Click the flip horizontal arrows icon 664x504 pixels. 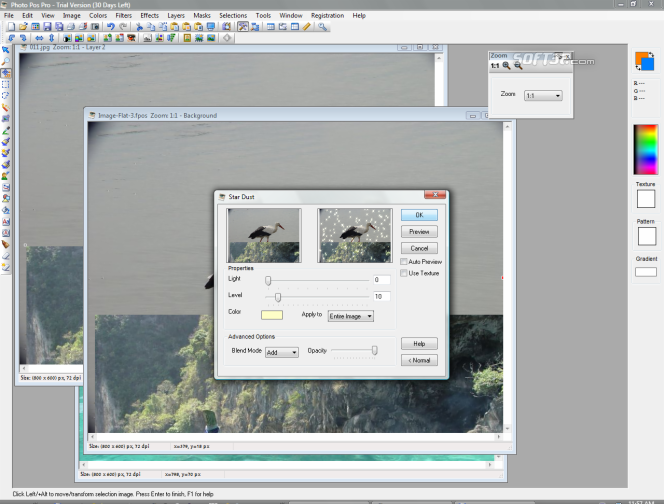(x=39, y=38)
